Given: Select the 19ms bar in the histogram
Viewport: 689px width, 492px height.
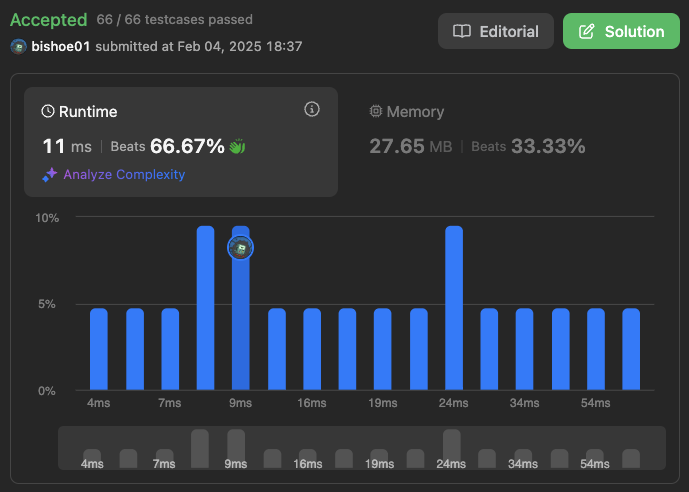Looking at the screenshot, I should [x=383, y=349].
